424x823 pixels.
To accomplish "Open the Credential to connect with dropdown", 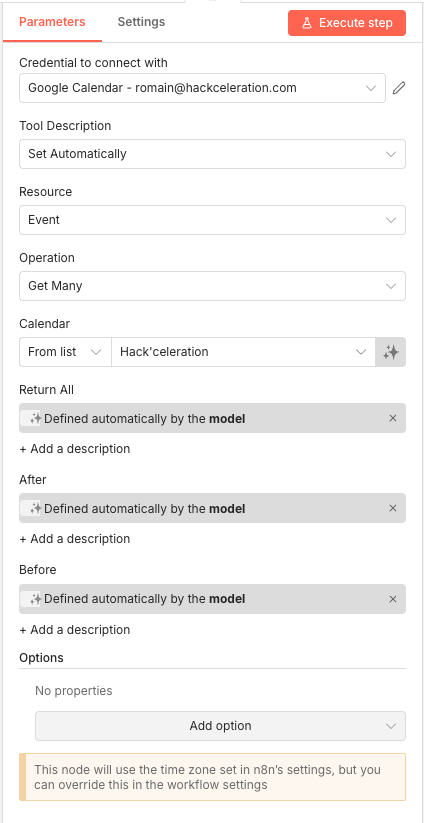I will [x=203, y=88].
